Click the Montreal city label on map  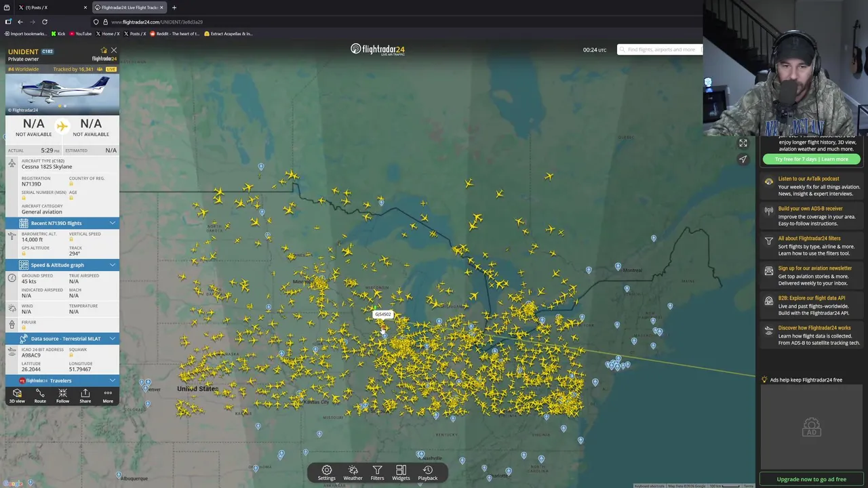pos(632,270)
